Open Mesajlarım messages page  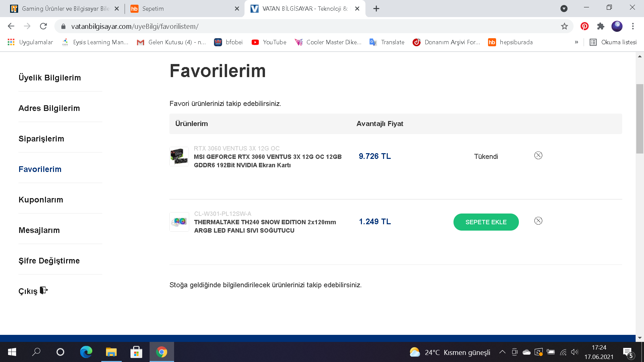[x=39, y=230]
